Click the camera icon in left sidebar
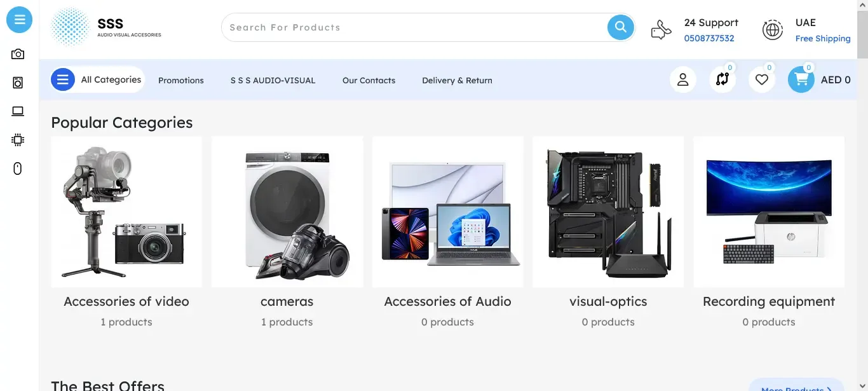The image size is (868, 391). click(18, 54)
